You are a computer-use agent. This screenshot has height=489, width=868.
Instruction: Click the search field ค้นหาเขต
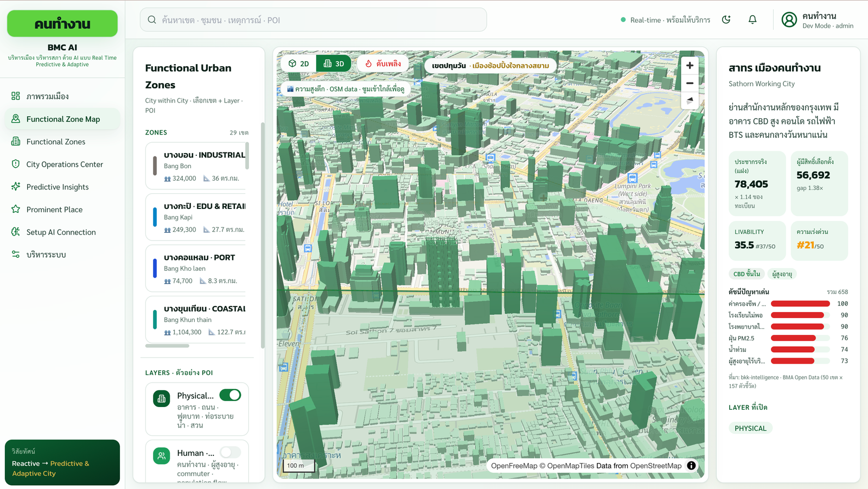coord(314,20)
